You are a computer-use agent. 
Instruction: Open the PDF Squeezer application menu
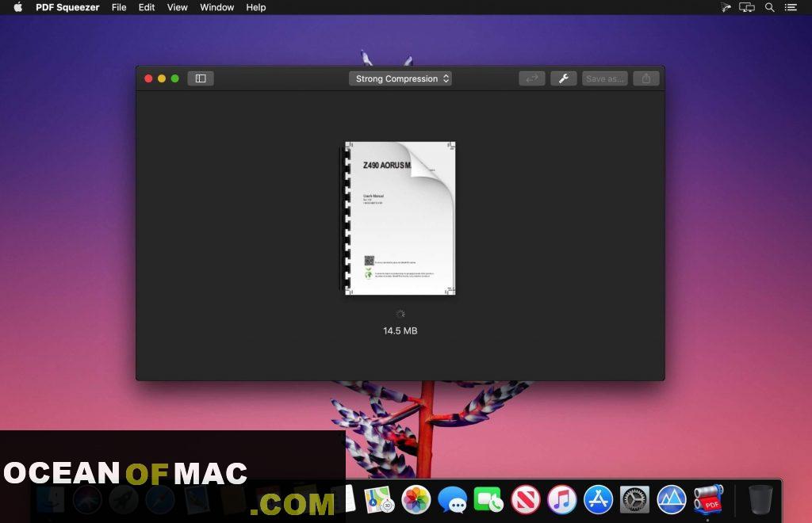(x=67, y=7)
